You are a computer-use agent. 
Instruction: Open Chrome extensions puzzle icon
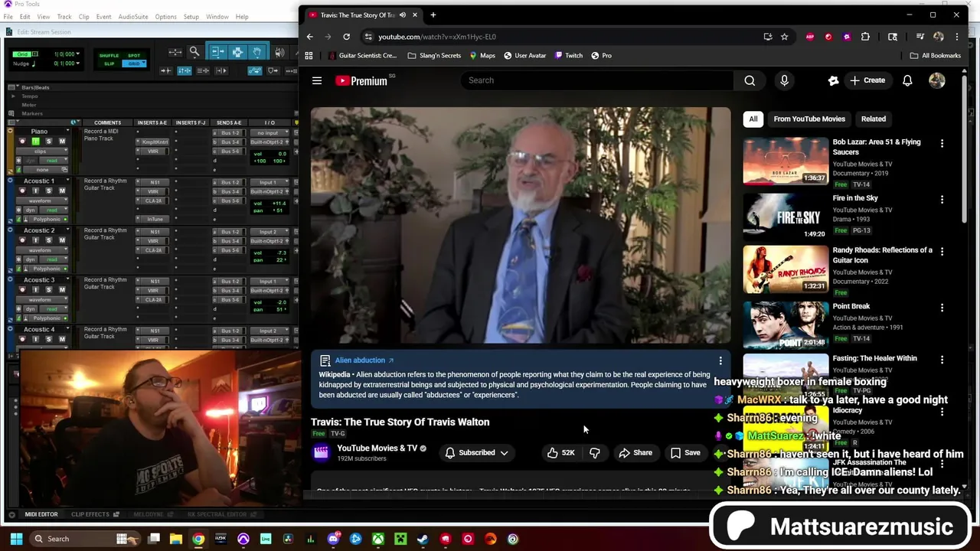tap(865, 37)
